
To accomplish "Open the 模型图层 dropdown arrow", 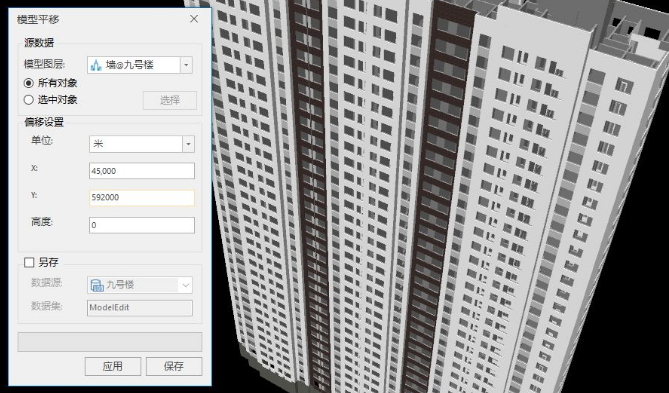I will tap(186, 65).
